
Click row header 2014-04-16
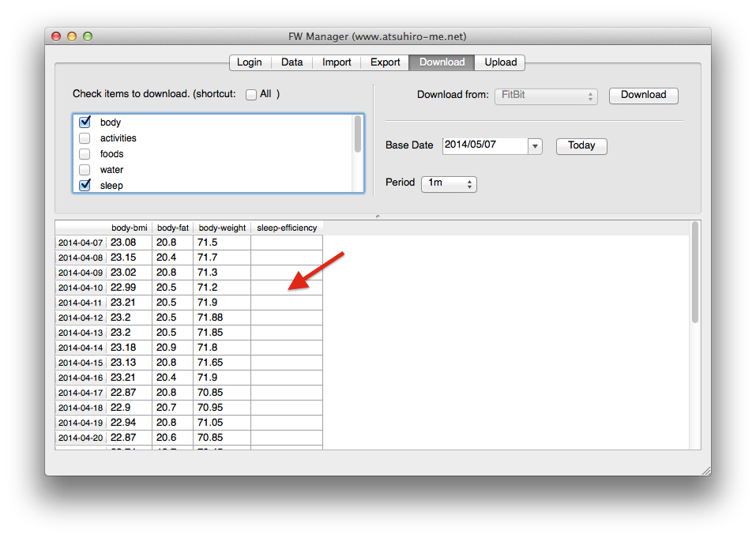tap(81, 378)
